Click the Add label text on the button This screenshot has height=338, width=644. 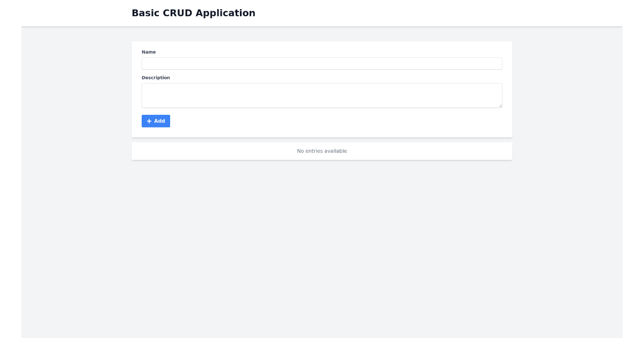pos(158,121)
